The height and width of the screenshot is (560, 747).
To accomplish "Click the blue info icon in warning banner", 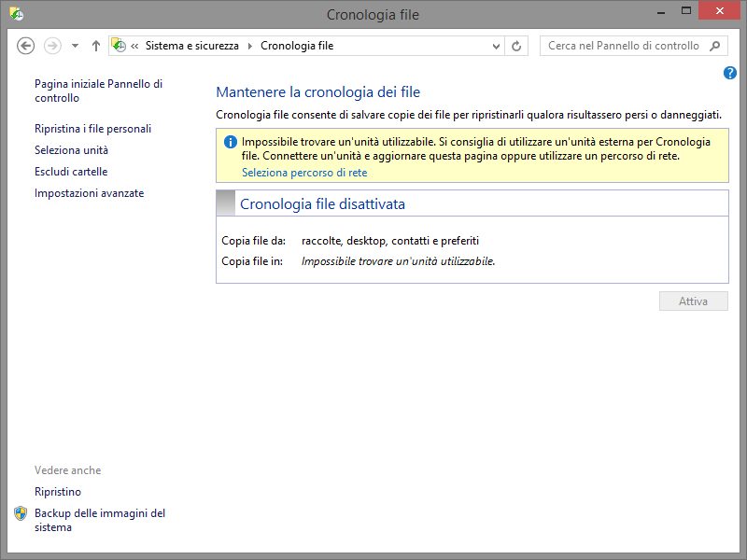I will [x=230, y=142].
